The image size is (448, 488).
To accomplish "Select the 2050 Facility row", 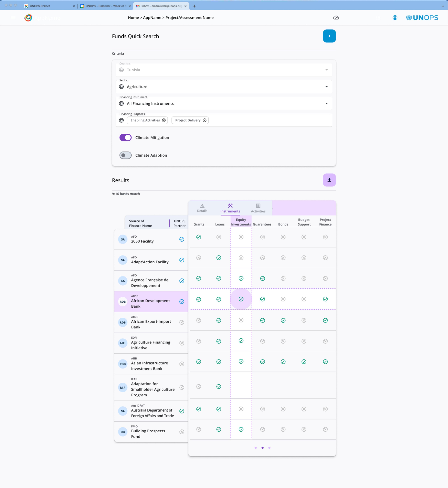I will point(151,239).
